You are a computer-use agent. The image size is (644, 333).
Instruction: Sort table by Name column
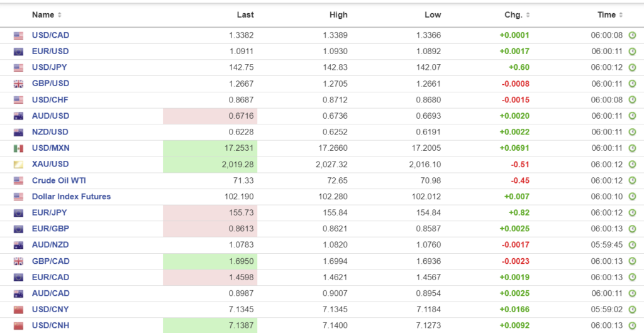47,14
